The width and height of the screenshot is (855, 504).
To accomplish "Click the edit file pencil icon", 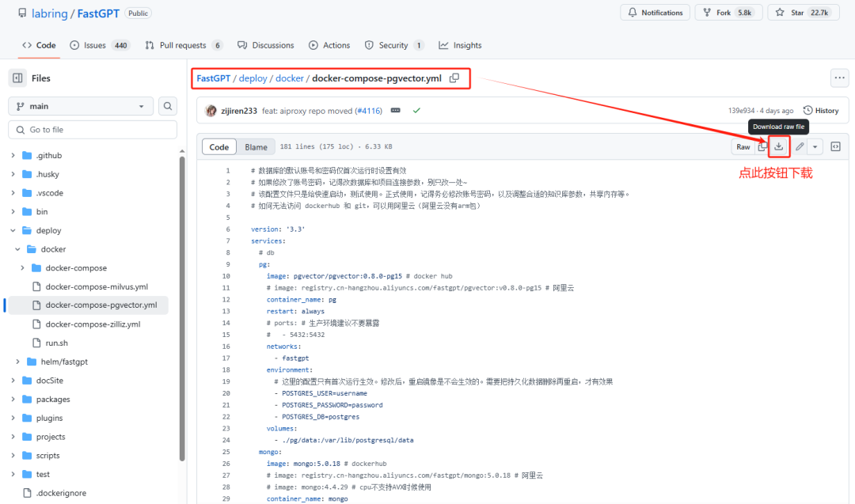I will tap(800, 146).
